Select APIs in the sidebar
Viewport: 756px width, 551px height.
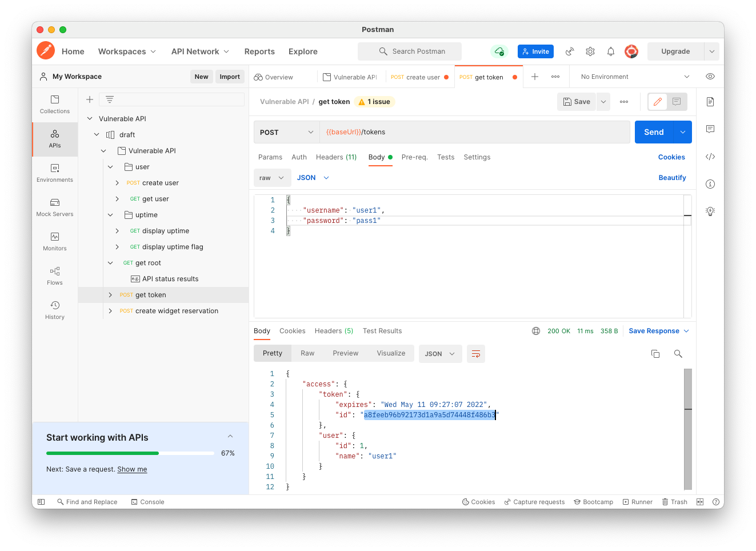point(55,139)
